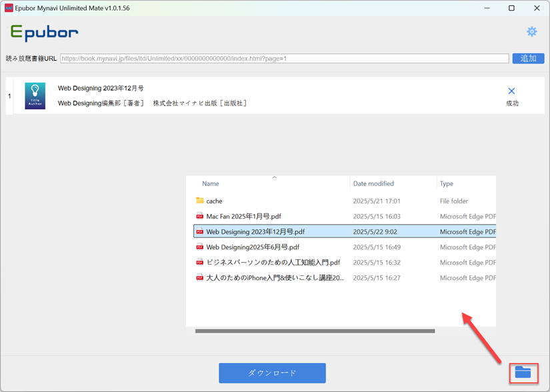Screen dimensions: 550x392
Task: Click the 読み放題書籍URL label
Action: [x=31, y=59]
